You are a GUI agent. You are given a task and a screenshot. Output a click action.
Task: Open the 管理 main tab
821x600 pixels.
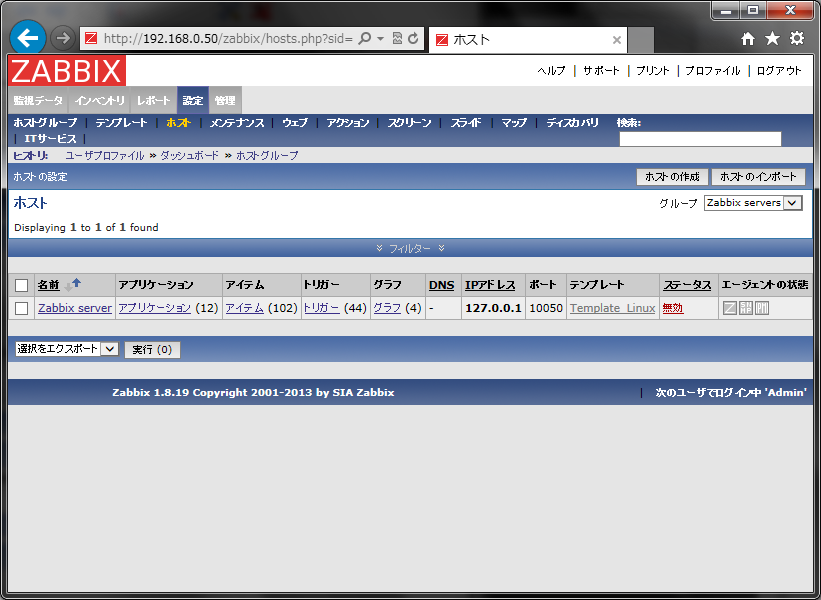click(x=225, y=100)
